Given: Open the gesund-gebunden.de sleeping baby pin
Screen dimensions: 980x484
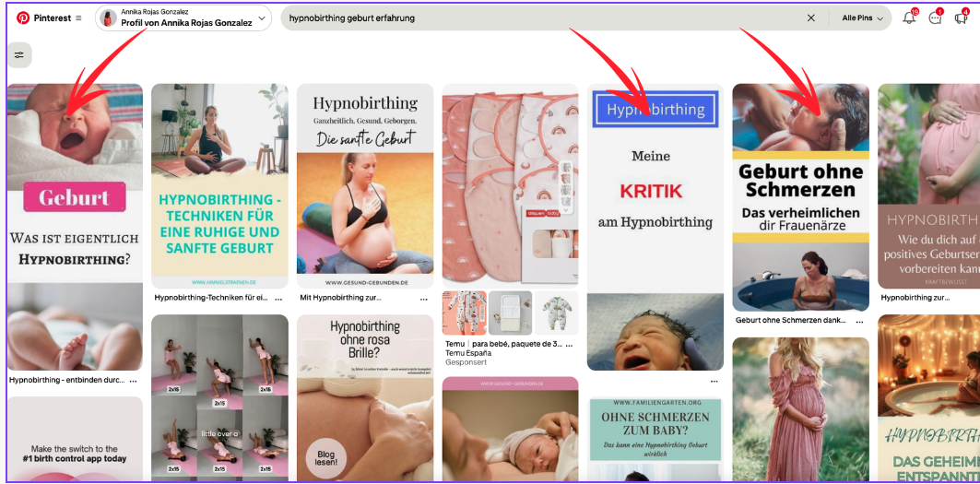Looking at the screenshot, I should pos(510,431).
